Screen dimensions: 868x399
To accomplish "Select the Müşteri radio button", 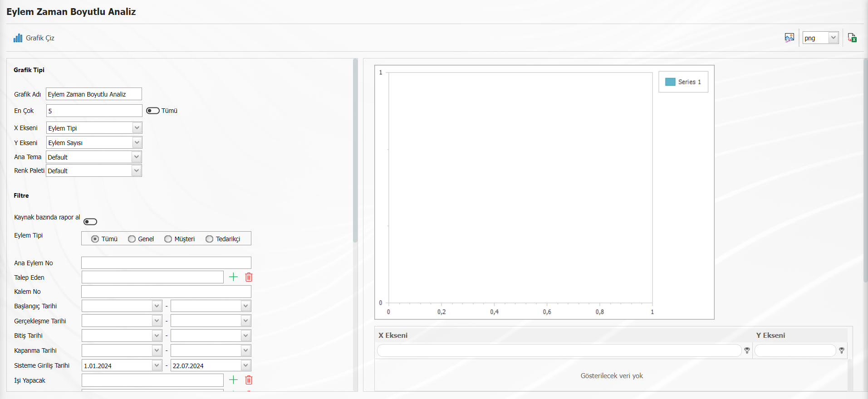I will tap(168, 239).
